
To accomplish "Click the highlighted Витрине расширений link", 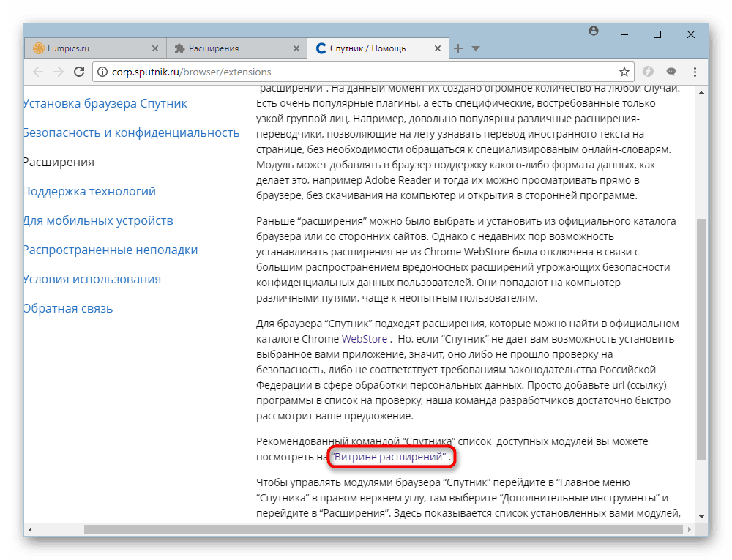I will point(389,456).
